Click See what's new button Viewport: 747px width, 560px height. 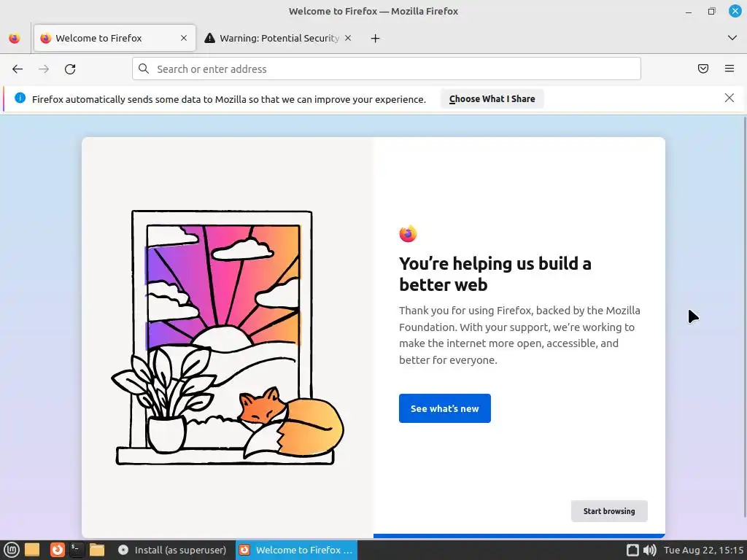(445, 408)
